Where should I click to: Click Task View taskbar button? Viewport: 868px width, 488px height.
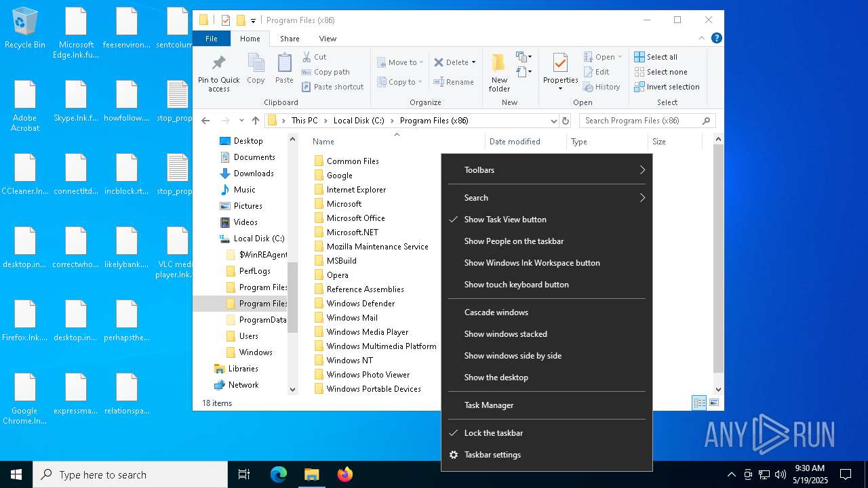pyautogui.click(x=244, y=474)
